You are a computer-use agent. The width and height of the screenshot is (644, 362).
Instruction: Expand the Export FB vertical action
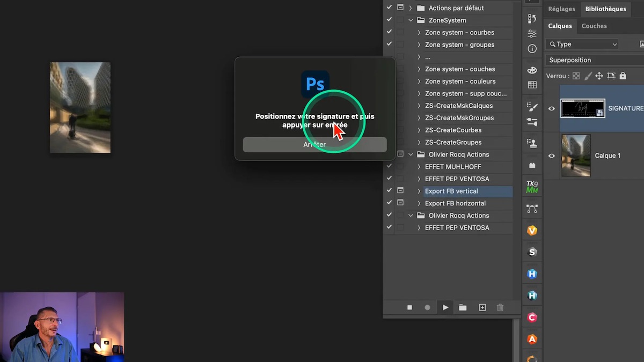click(x=419, y=191)
